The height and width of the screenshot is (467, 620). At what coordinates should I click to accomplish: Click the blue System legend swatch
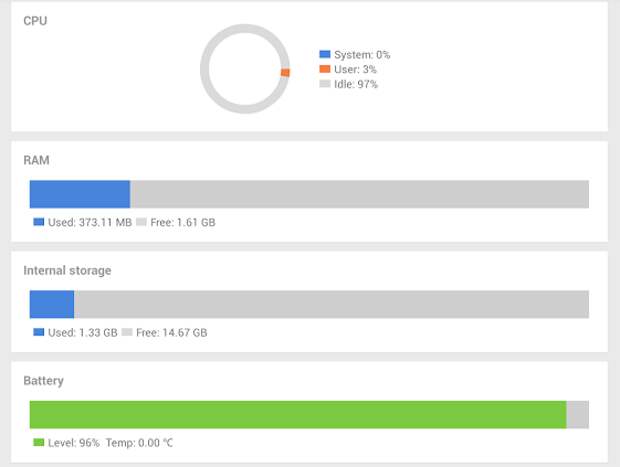pyautogui.click(x=325, y=55)
